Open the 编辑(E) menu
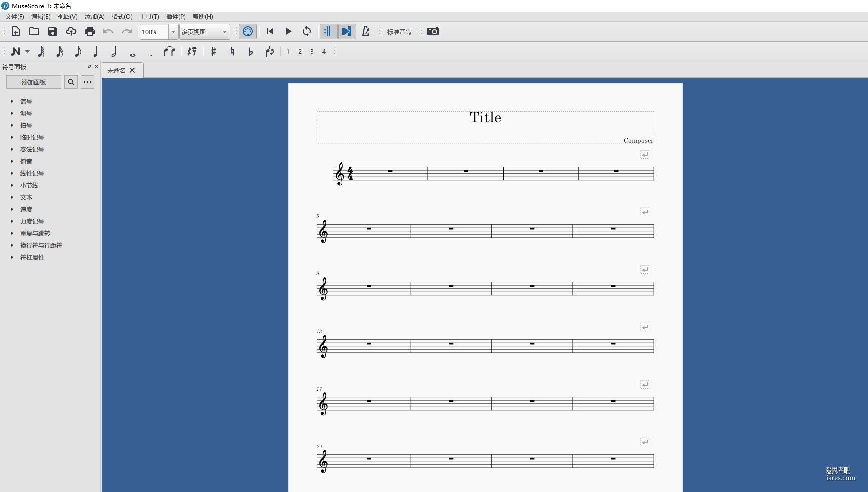Screen dimensions: 868x492 41,17
